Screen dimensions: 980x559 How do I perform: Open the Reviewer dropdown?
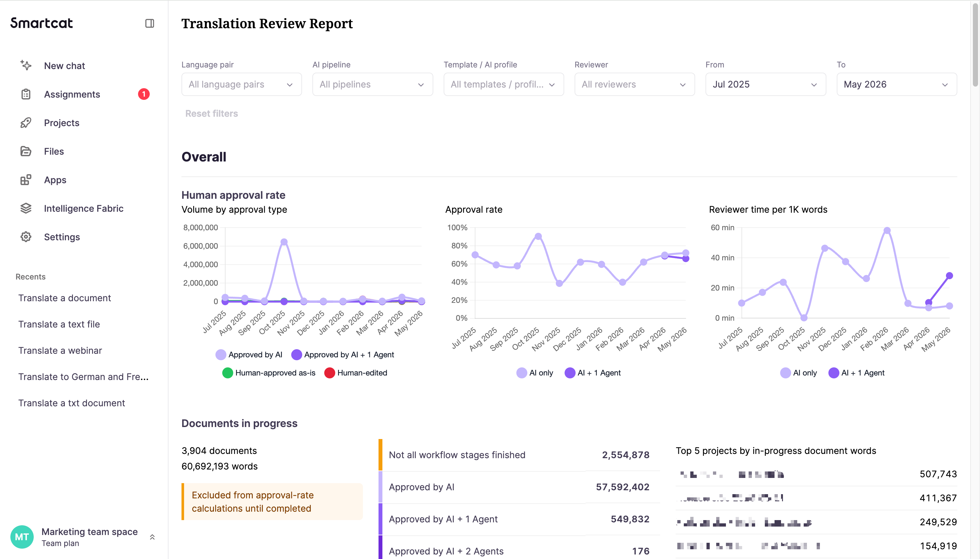635,84
